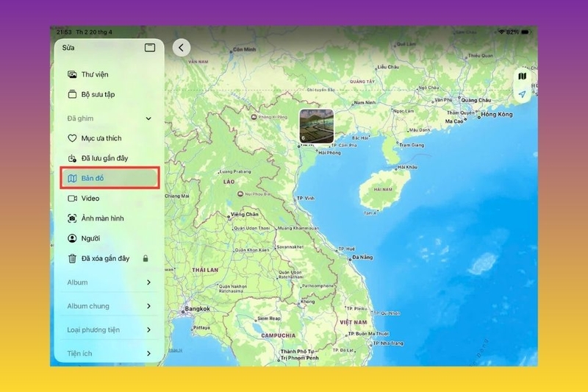This screenshot has width=588, height=392.
Task: Click the Bản đồ map icon
Action: [x=72, y=178]
